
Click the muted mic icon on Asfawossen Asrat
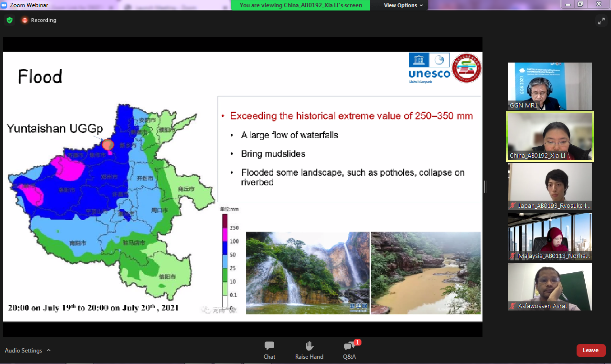tap(513, 306)
